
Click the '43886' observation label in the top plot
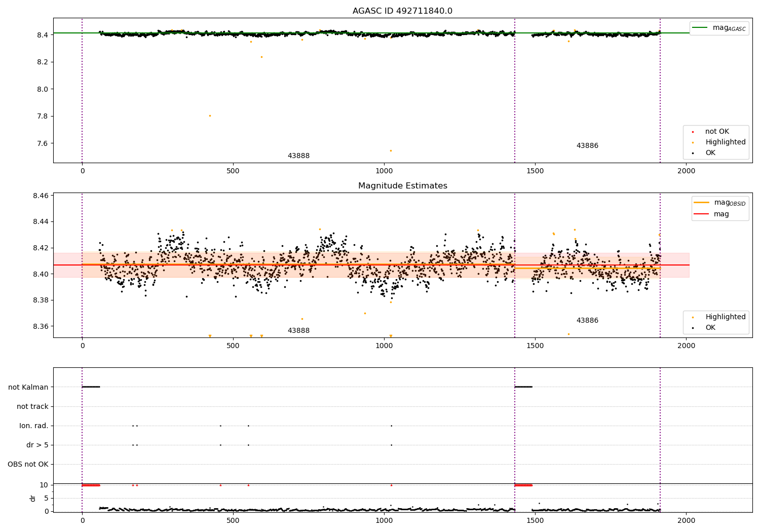coord(587,146)
